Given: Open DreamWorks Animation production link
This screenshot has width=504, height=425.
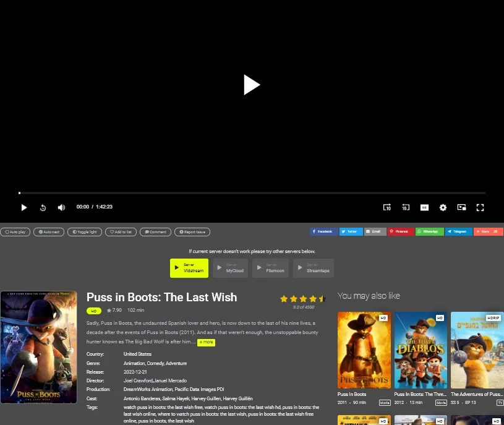Looking at the screenshot, I should click(148, 389).
